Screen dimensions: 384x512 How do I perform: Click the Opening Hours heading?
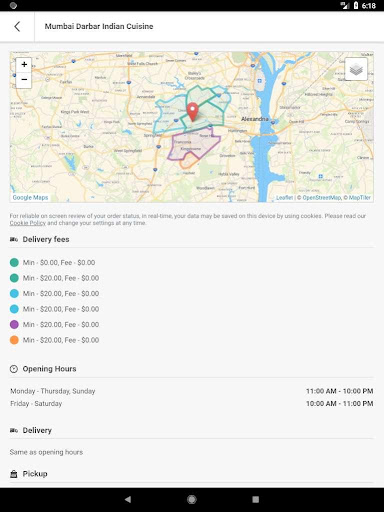click(49, 369)
